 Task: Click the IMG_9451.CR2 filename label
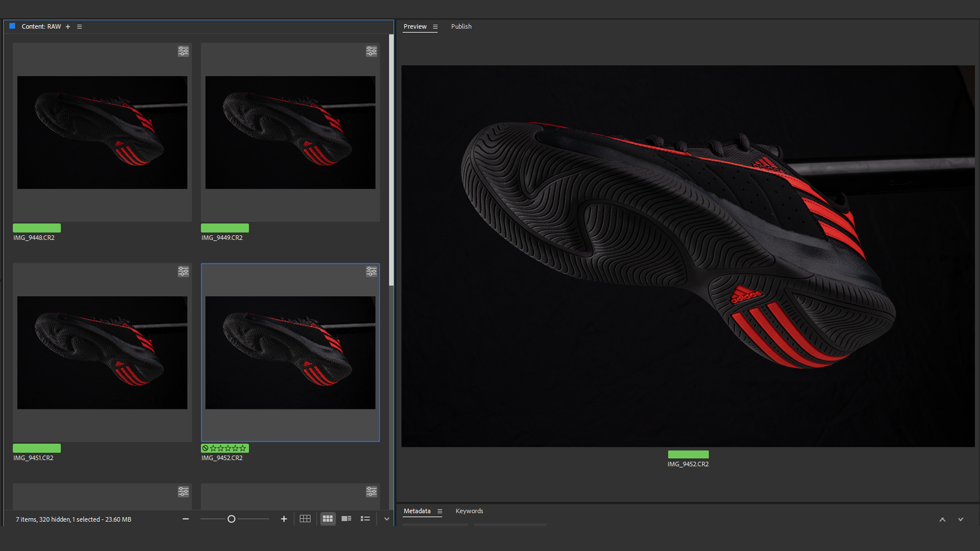tap(33, 458)
